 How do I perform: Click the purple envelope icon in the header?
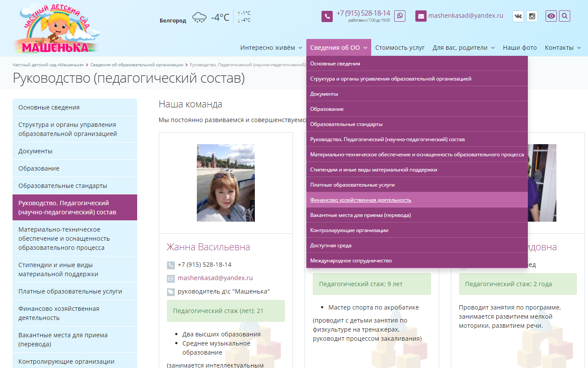click(x=421, y=16)
